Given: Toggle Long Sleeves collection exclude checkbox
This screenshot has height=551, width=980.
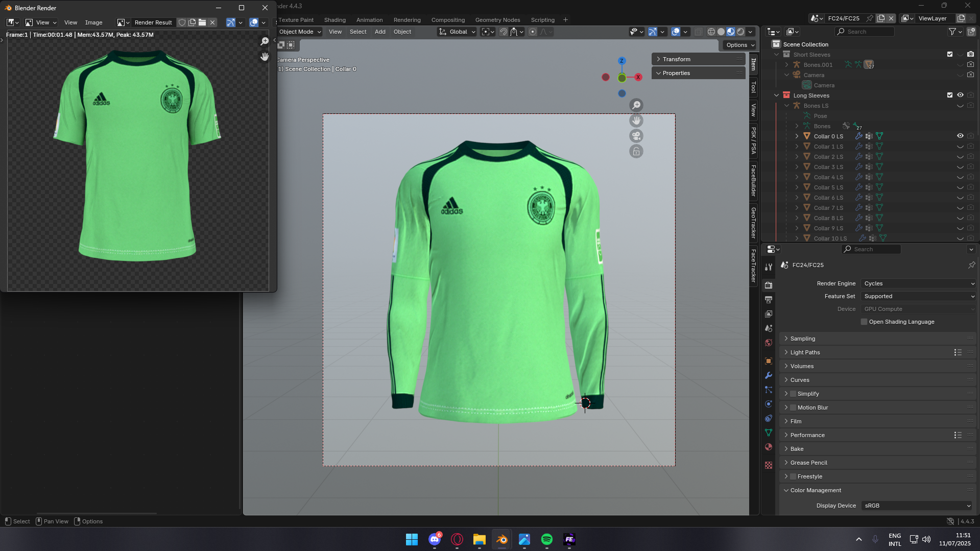Looking at the screenshot, I should (x=950, y=95).
